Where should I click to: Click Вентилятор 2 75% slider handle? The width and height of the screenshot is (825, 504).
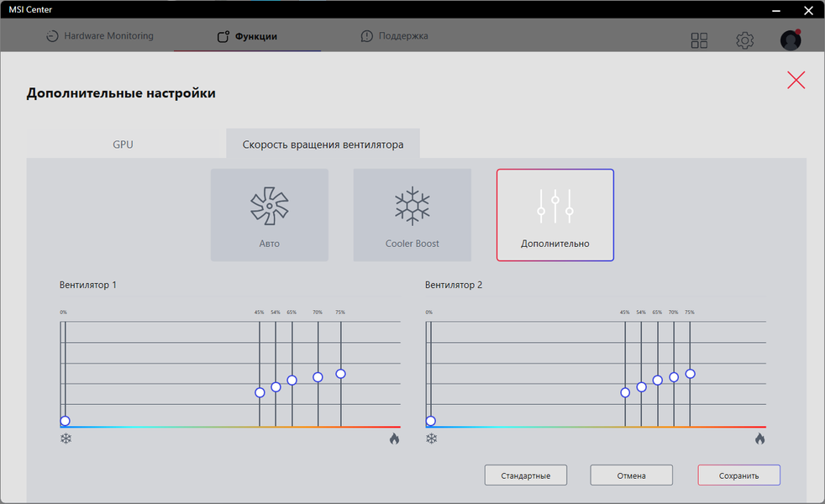[691, 374]
